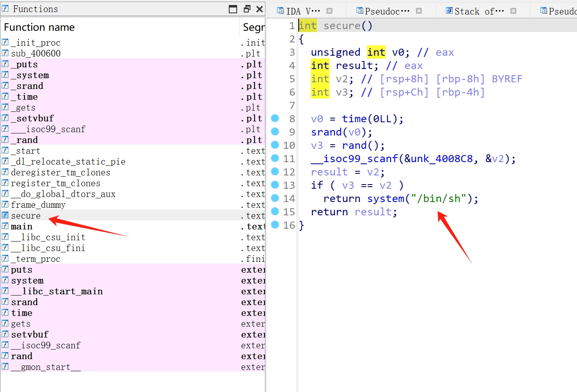Screen dimensions: 577x392
Task: Click Functions panel title icon
Action: pos(5,8)
